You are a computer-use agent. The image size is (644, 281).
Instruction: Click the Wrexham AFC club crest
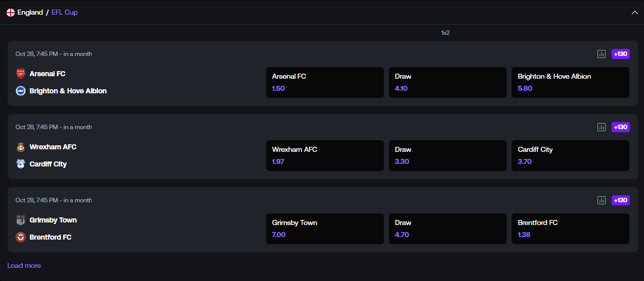point(20,147)
